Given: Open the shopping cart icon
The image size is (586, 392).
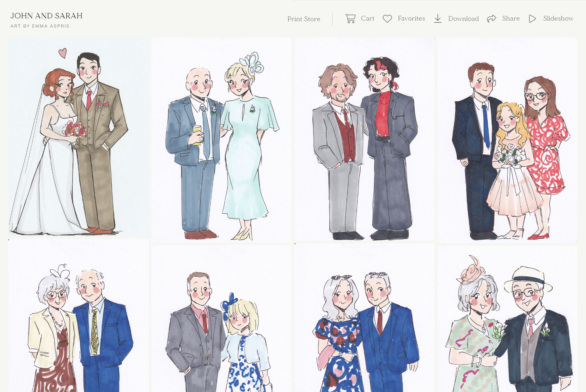Looking at the screenshot, I should [x=350, y=19].
